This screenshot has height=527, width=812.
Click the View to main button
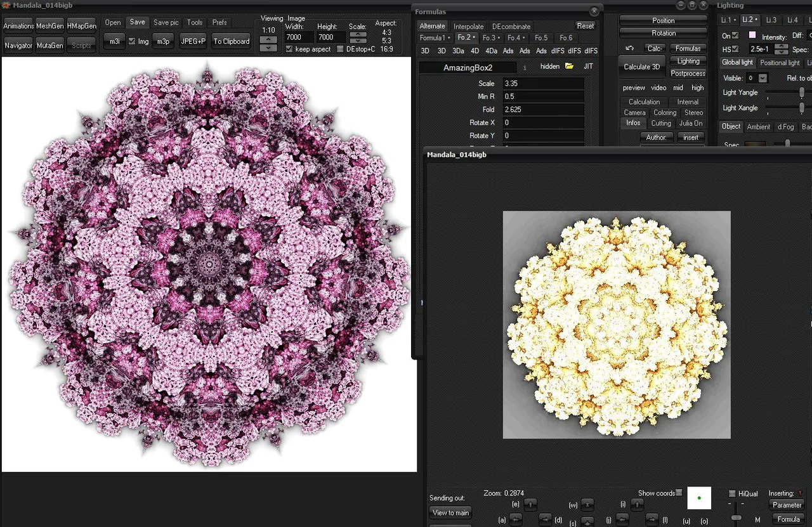coord(450,512)
